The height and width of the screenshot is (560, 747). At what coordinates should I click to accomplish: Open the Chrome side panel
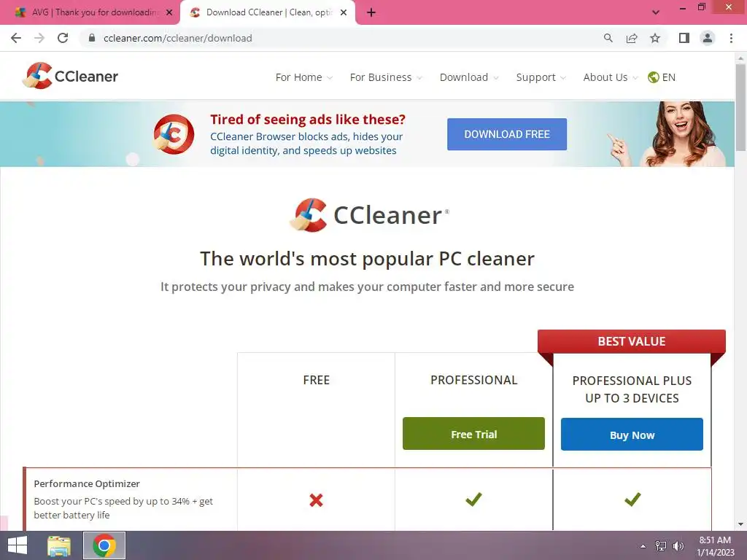click(684, 38)
